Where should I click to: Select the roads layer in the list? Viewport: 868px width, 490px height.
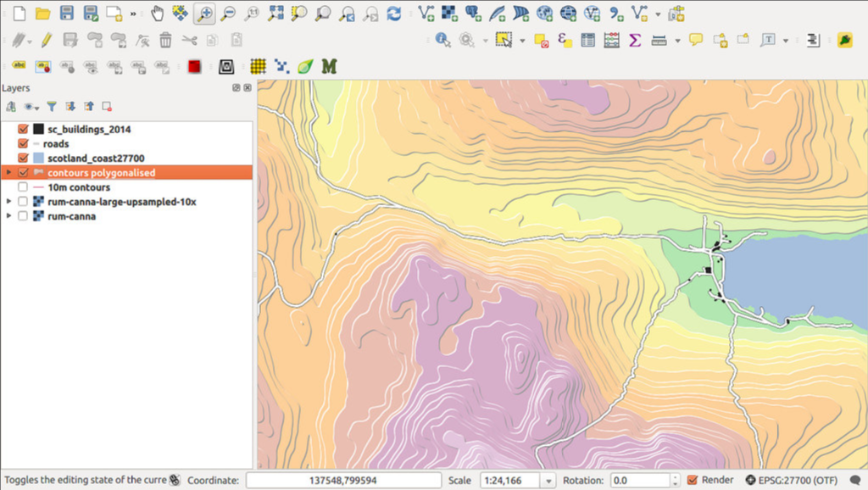(56, 144)
